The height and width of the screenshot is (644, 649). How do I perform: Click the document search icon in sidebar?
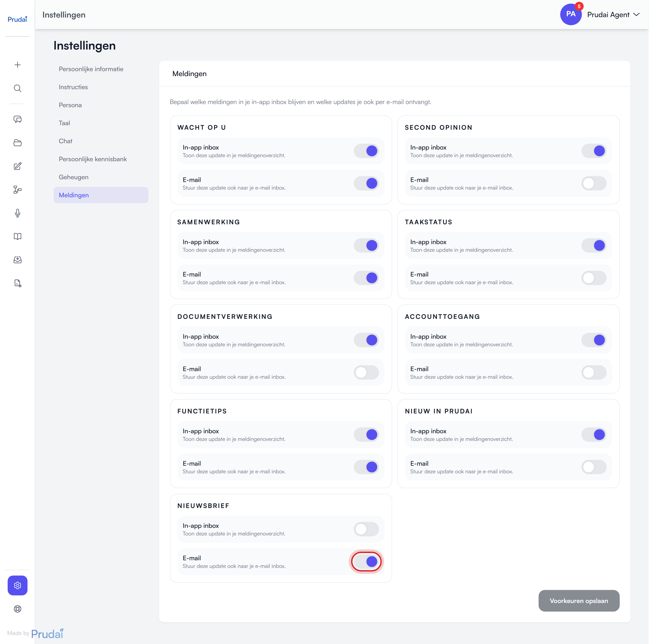(18, 283)
